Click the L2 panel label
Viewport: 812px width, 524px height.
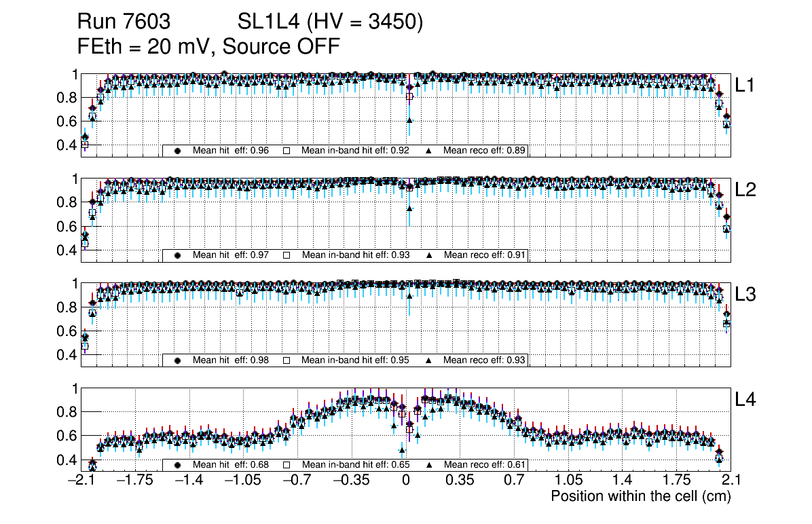(745, 190)
